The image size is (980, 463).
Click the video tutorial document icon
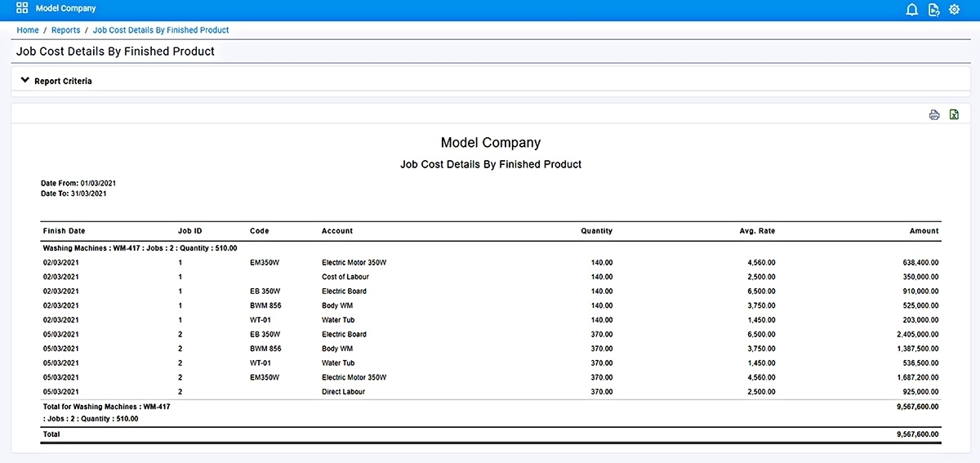coord(934,10)
